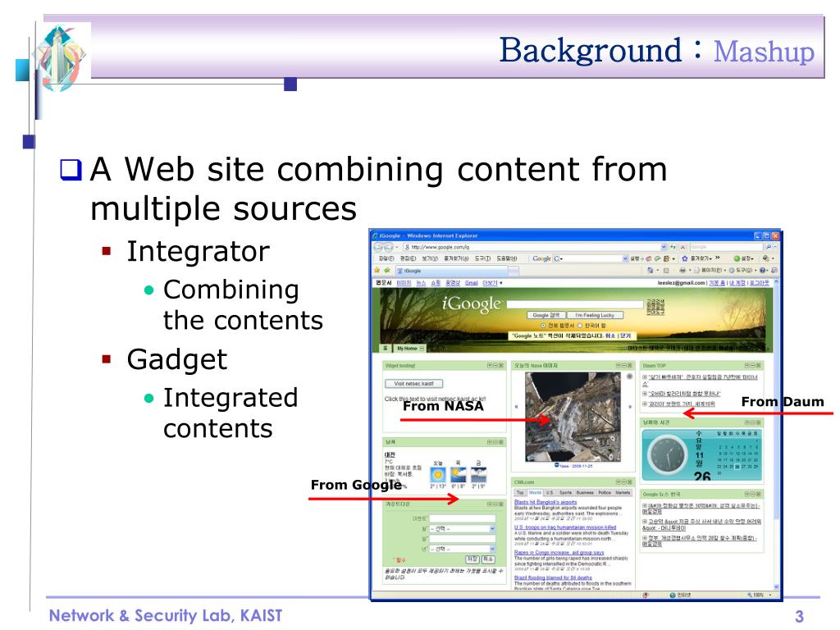
Task: Click the magnifier search icon beside IE search box
Action: [768, 247]
